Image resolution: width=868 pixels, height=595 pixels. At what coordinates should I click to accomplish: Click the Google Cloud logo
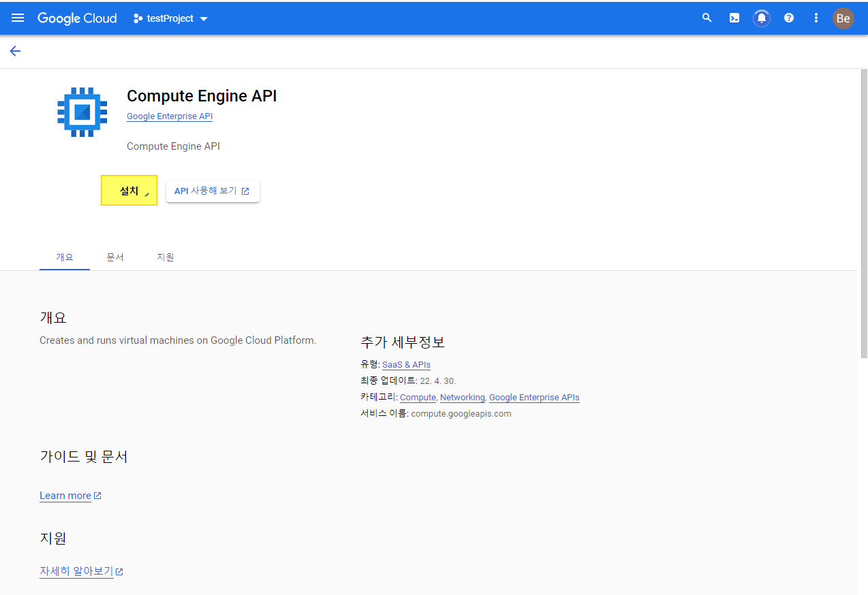(x=77, y=18)
